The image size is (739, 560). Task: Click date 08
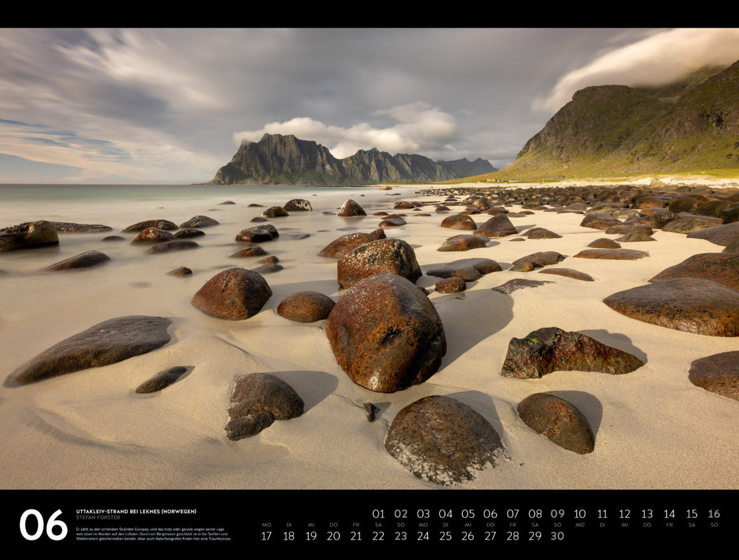pos(535,514)
